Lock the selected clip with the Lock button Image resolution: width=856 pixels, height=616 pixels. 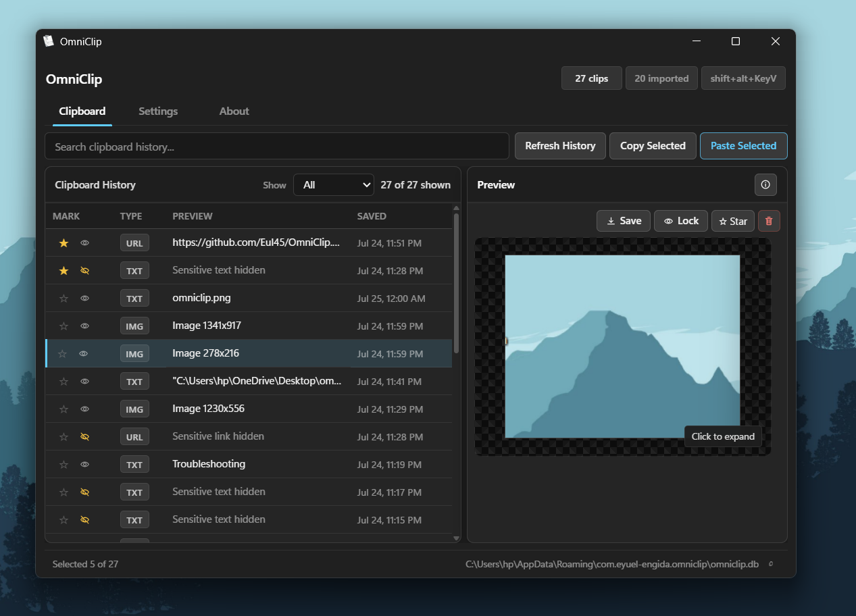tap(681, 221)
